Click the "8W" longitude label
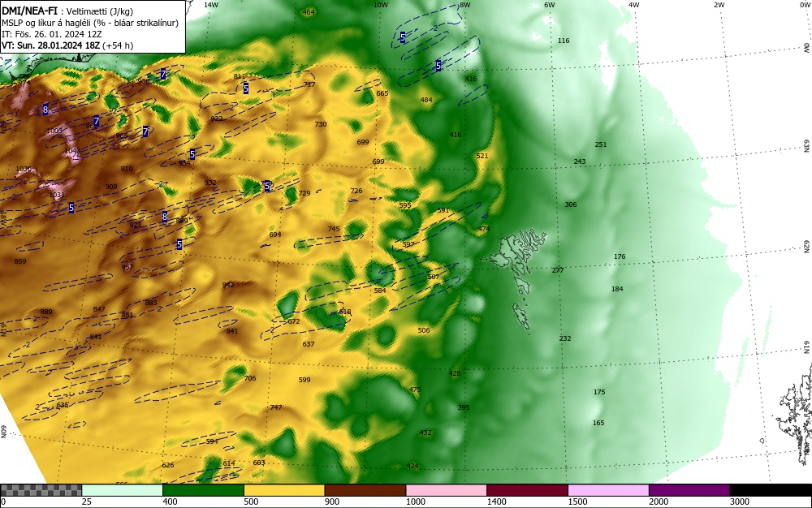The width and height of the screenshot is (812, 508). [465, 5]
